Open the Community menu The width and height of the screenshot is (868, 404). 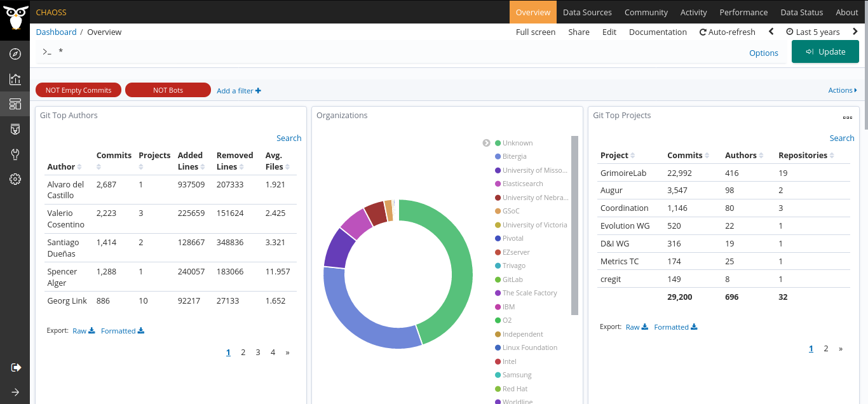point(646,12)
